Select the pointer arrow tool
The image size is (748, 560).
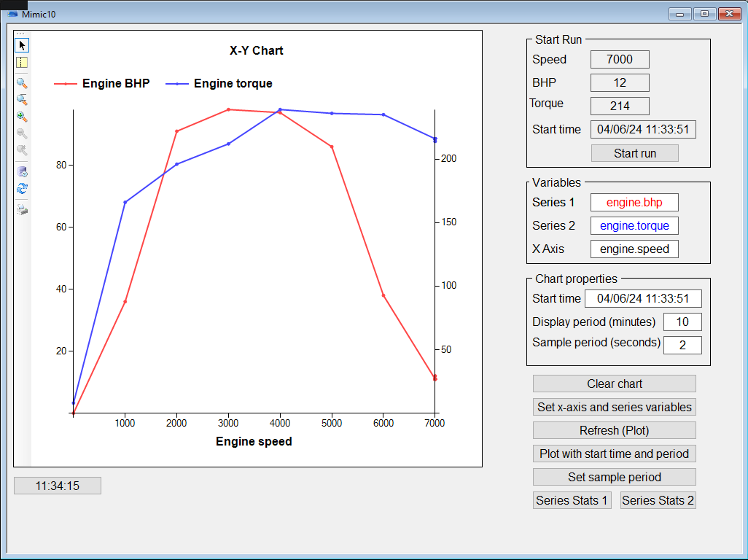(21, 44)
